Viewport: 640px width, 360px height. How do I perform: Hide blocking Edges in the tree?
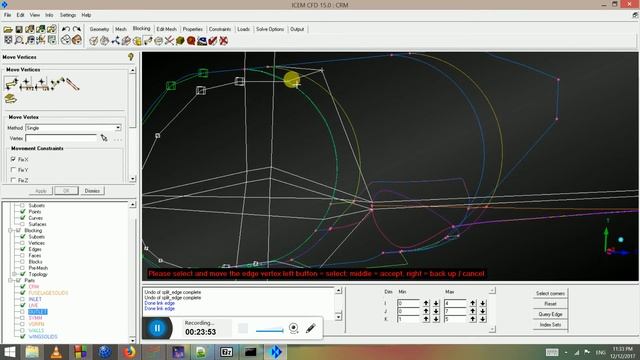[23, 249]
